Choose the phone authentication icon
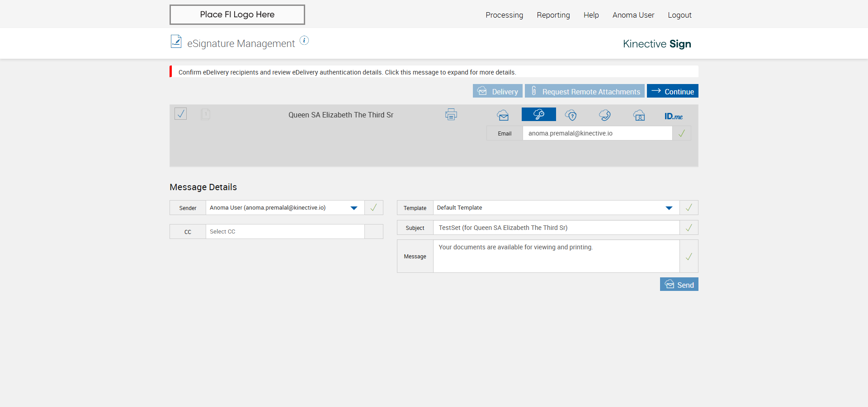 604,115
